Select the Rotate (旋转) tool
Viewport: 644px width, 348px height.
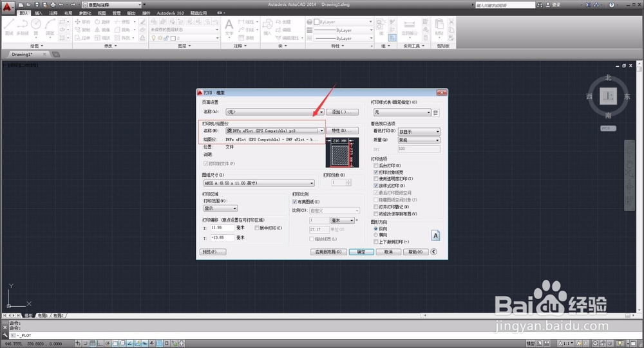click(102, 22)
